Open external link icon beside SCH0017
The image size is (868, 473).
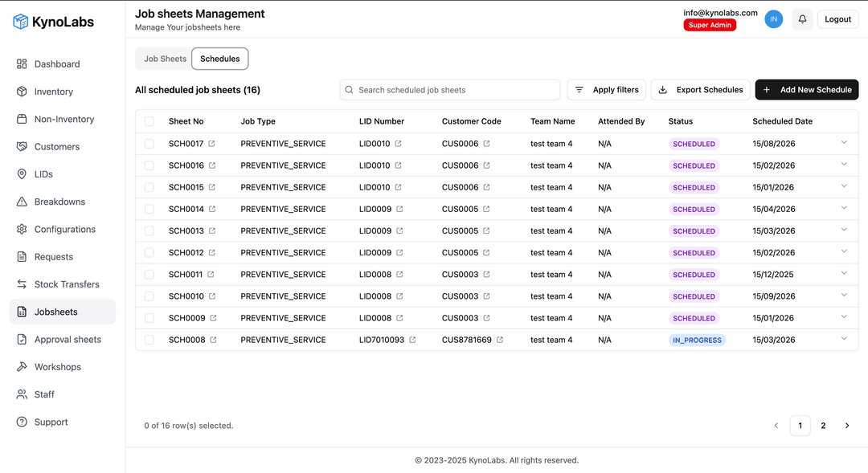tap(212, 144)
